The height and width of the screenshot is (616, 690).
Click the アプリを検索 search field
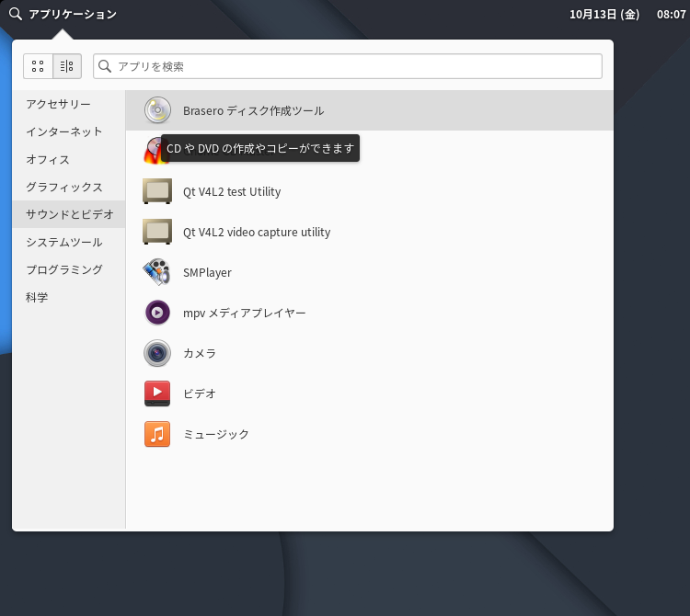[348, 66]
